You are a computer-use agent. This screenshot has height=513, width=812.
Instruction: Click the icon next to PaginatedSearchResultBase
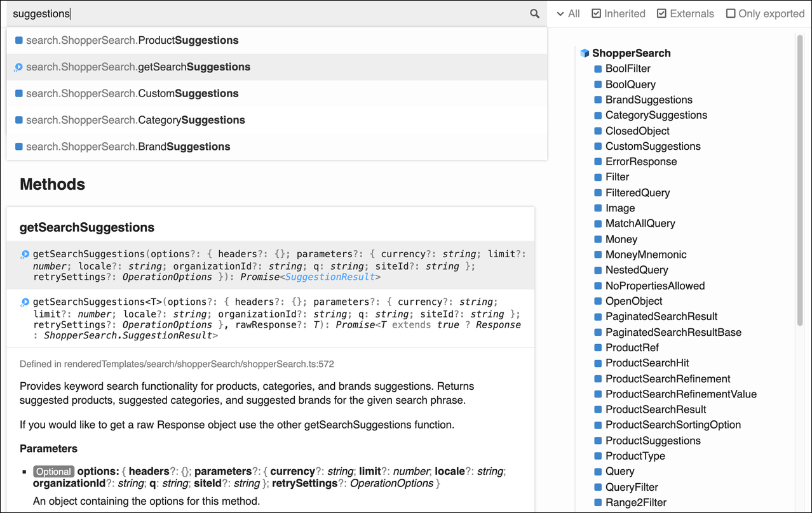pyautogui.click(x=598, y=332)
